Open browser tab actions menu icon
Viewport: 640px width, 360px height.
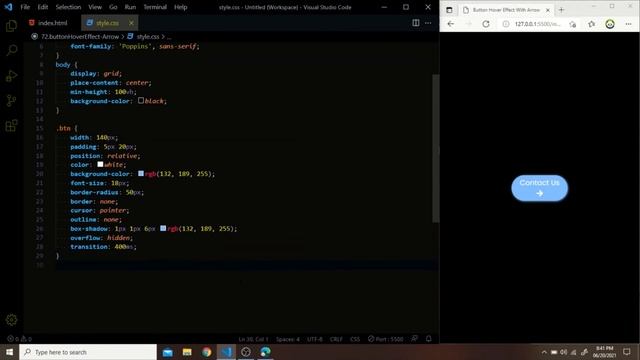(x=449, y=10)
